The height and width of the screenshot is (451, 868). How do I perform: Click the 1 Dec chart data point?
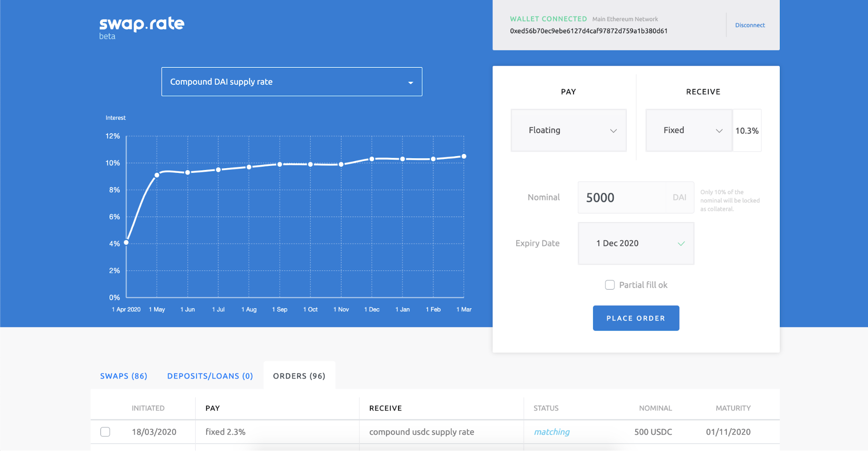pos(372,159)
